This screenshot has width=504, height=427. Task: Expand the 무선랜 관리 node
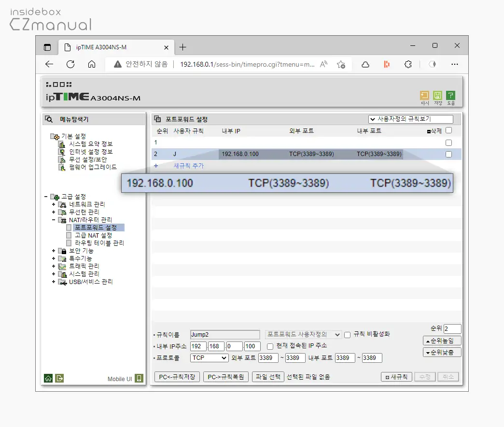pyautogui.click(x=54, y=212)
